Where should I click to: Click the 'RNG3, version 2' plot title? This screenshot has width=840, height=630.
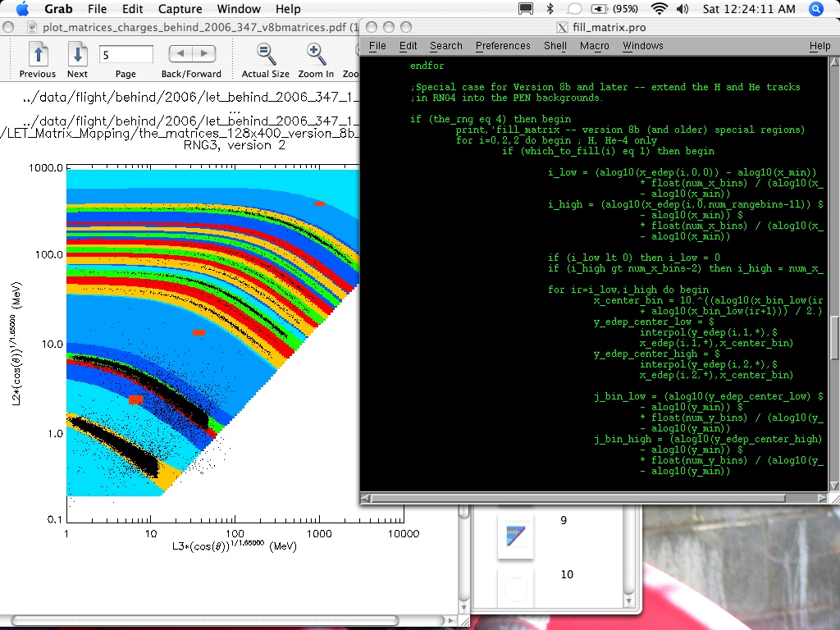pyautogui.click(x=234, y=145)
